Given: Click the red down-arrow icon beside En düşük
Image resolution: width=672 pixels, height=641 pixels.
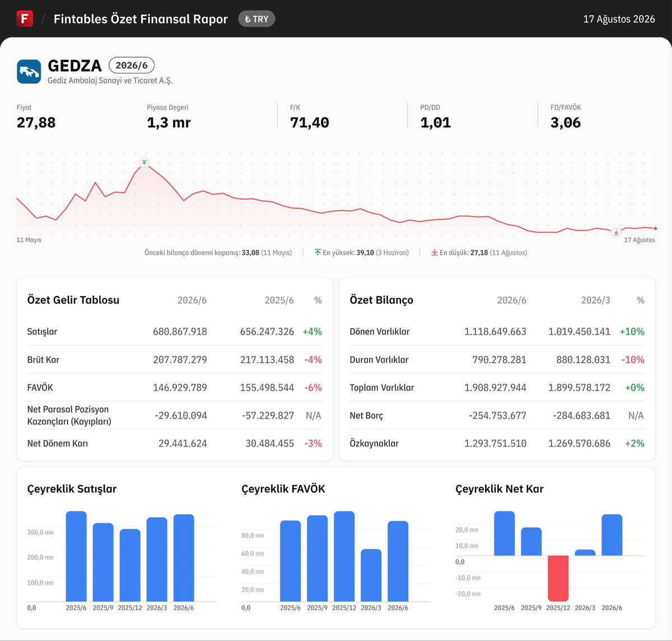Looking at the screenshot, I should (435, 252).
